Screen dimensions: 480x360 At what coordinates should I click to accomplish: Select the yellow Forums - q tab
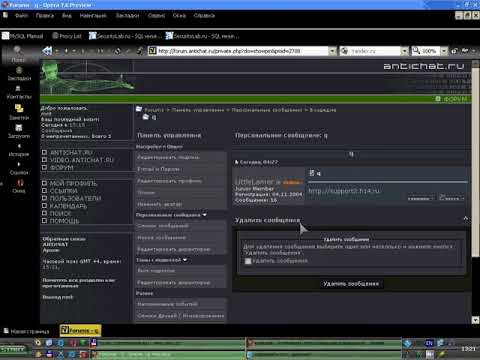tap(80, 331)
